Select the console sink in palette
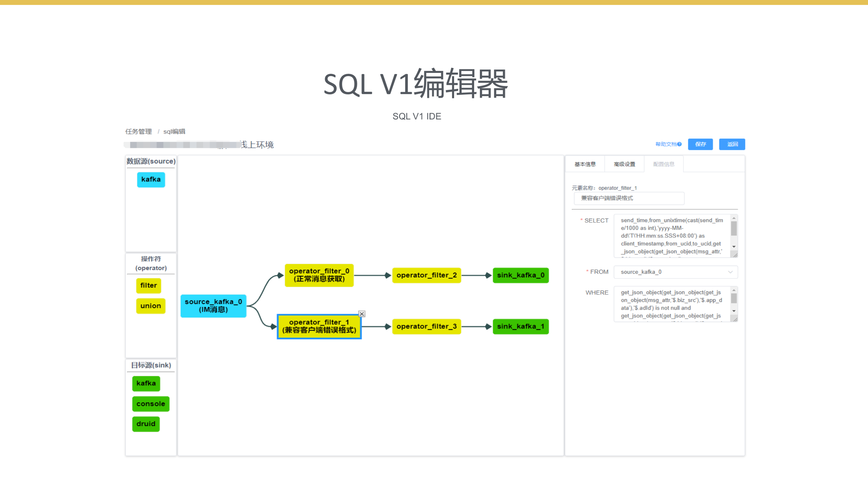 (x=151, y=404)
